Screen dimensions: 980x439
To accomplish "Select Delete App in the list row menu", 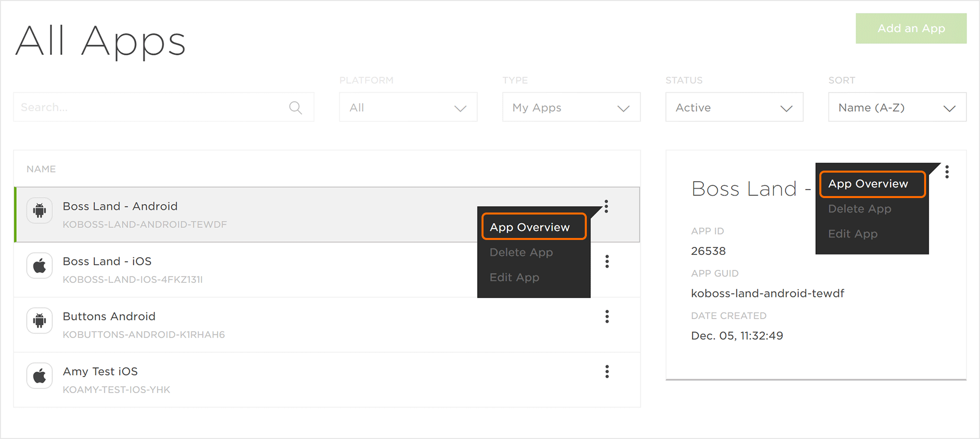I will click(521, 252).
